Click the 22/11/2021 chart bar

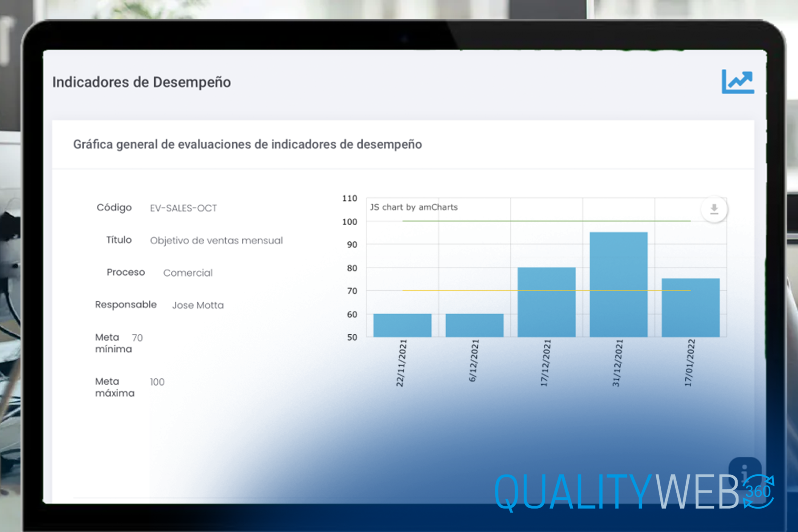402,325
